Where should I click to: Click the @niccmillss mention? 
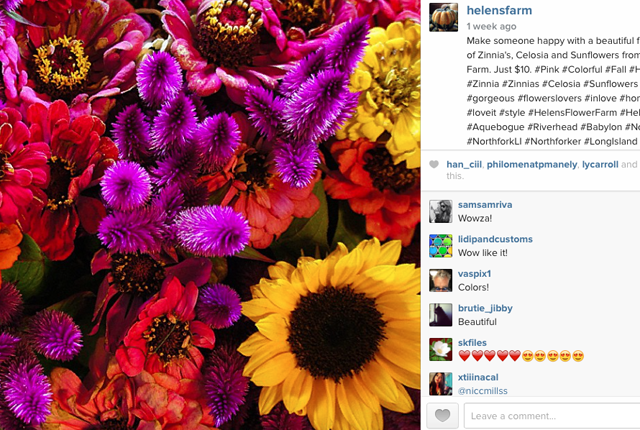click(x=482, y=391)
